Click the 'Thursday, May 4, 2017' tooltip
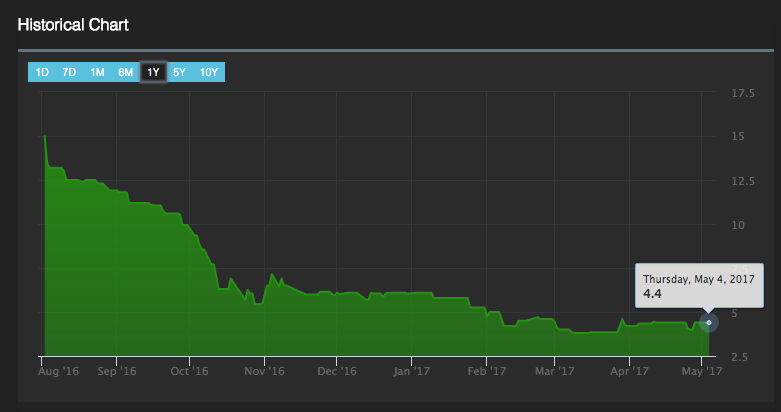This screenshot has width=781, height=412. point(699,285)
